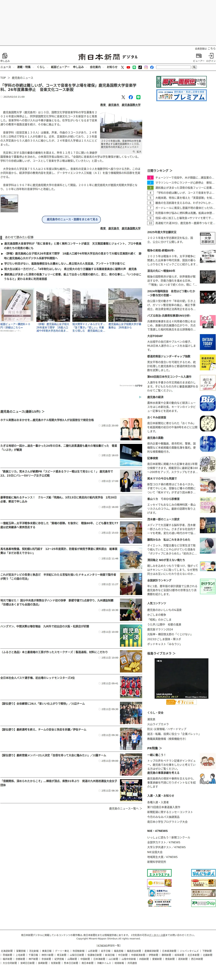
Task: Click 鹿児島国際大学 tag above article
Action: tap(131, 105)
